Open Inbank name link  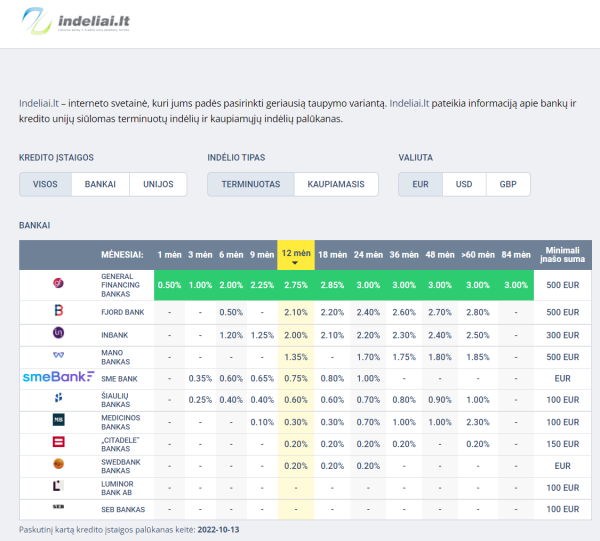pos(115,335)
